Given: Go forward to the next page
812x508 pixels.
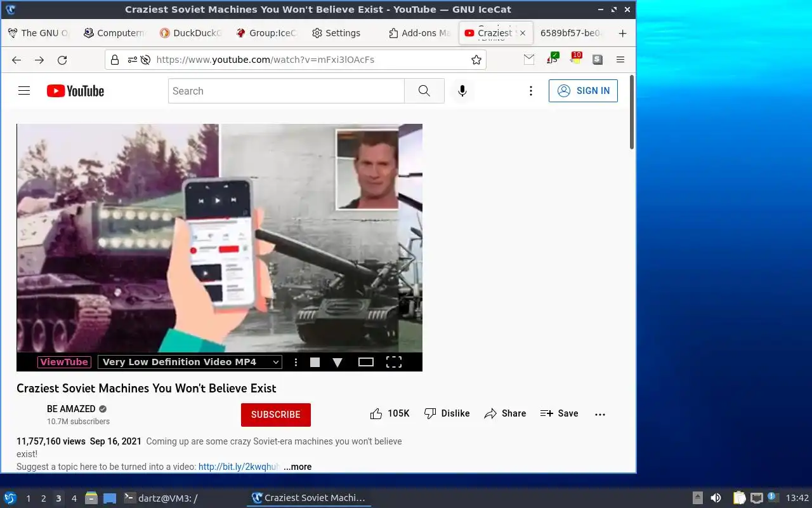Looking at the screenshot, I should [x=39, y=60].
